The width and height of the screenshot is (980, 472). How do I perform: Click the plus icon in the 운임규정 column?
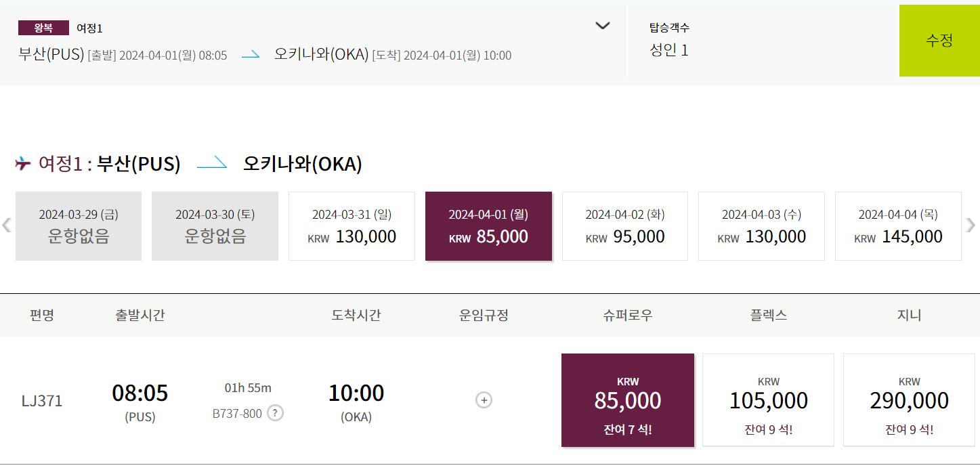coord(483,400)
